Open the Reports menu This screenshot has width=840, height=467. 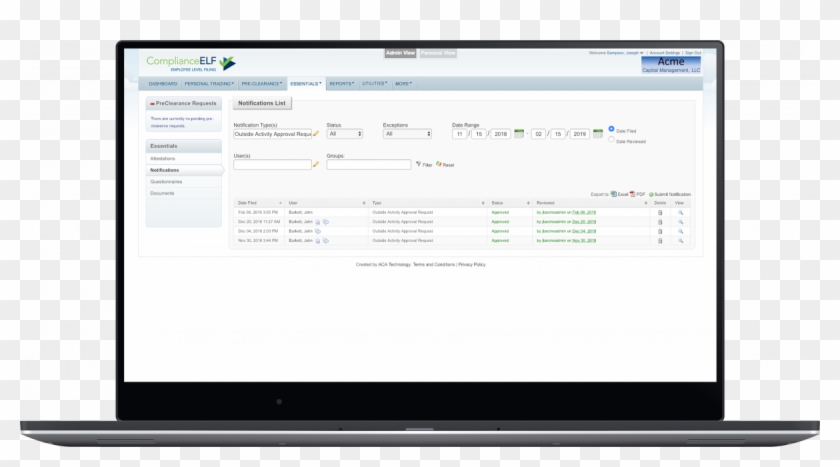tap(341, 84)
